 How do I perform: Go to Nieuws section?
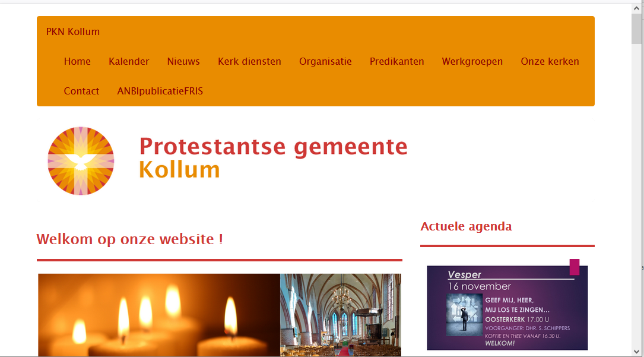point(183,62)
